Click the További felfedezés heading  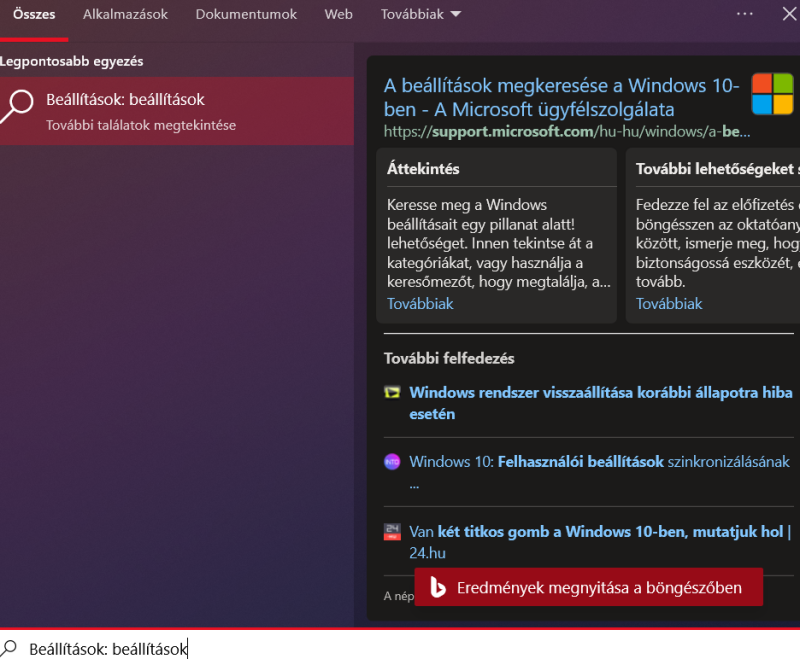(449, 358)
